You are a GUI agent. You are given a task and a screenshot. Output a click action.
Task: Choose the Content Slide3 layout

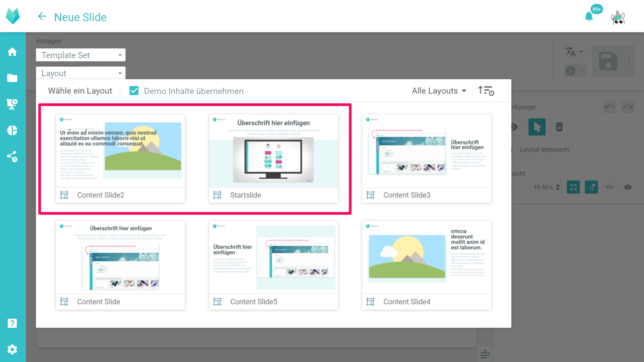click(x=426, y=158)
